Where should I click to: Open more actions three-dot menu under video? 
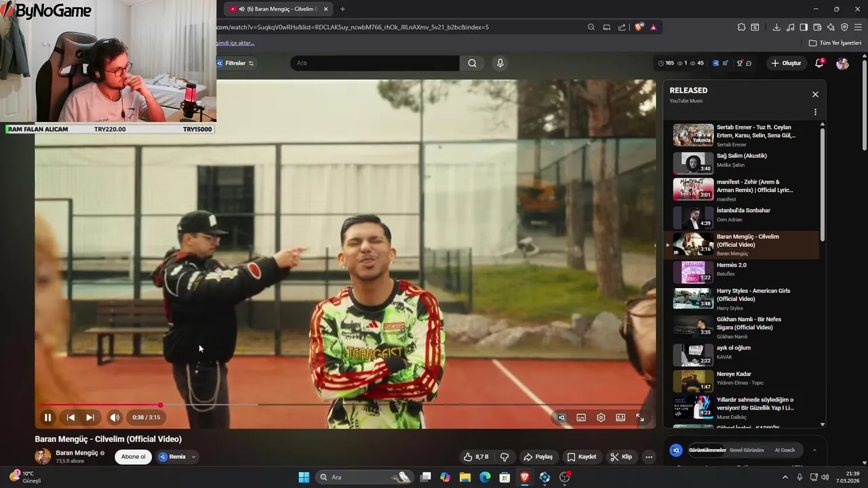(649, 457)
